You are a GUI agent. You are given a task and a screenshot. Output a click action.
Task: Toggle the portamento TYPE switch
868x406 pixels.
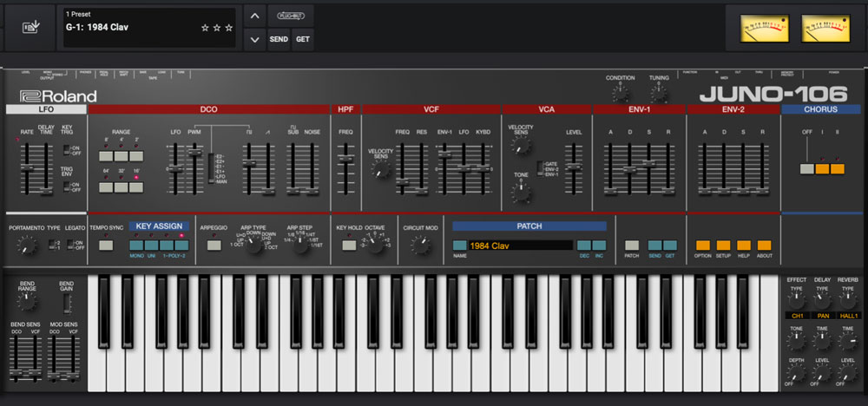click(51, 245)
